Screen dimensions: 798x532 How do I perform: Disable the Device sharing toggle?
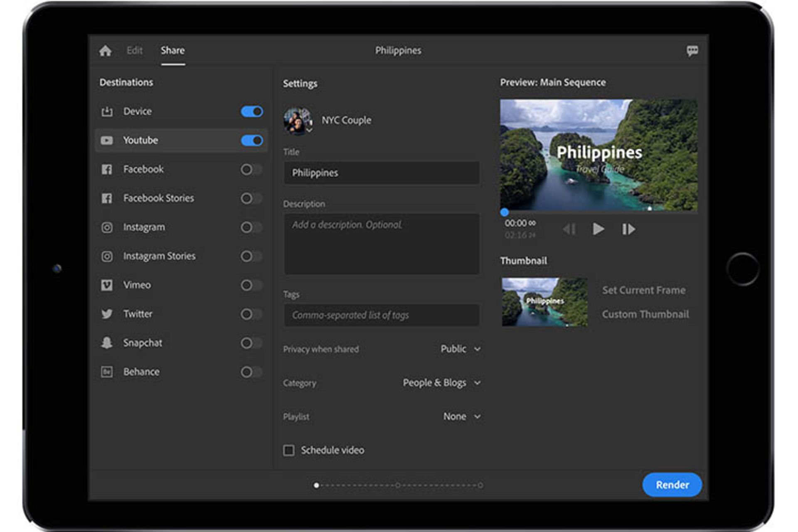pos(251,111)
